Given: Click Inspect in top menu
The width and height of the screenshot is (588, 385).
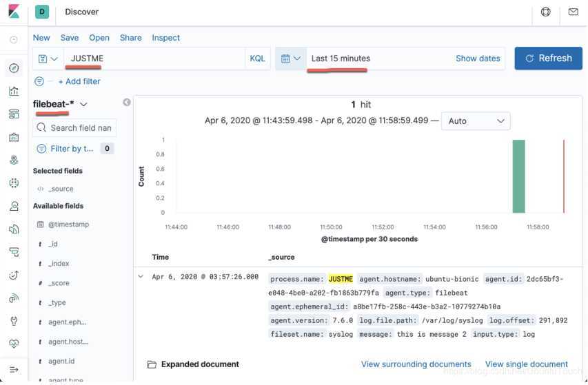Looking at the screenshot, I should coord(165,38).
